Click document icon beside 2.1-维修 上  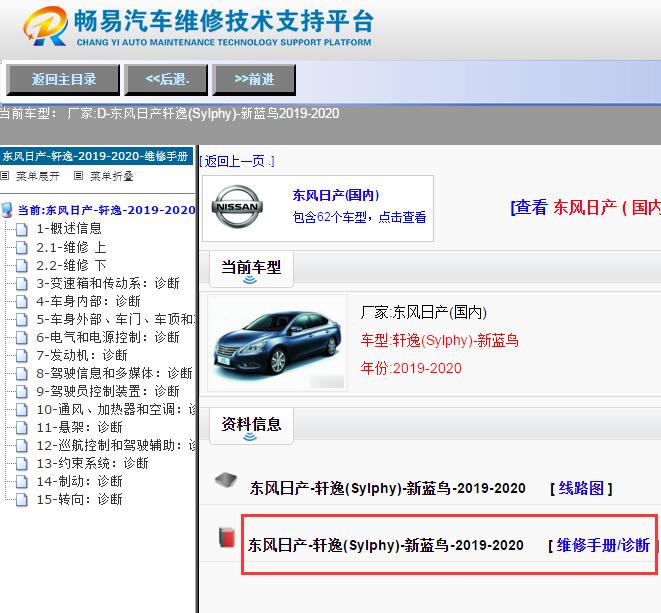pyautogui.click(x=21, y=247)
